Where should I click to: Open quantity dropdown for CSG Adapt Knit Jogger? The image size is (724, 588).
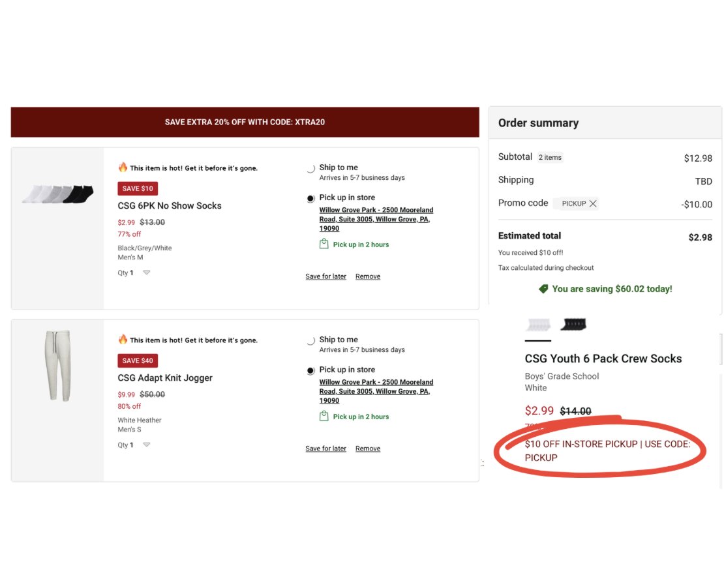click(146, 445)
